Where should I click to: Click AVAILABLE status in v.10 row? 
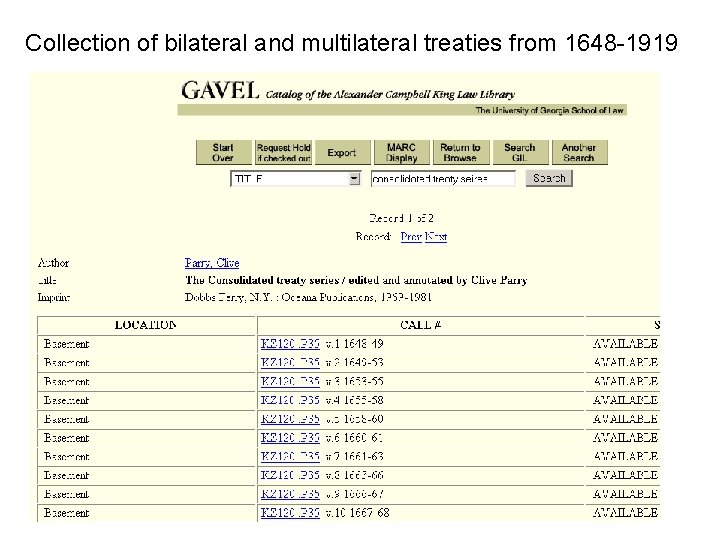625,513
